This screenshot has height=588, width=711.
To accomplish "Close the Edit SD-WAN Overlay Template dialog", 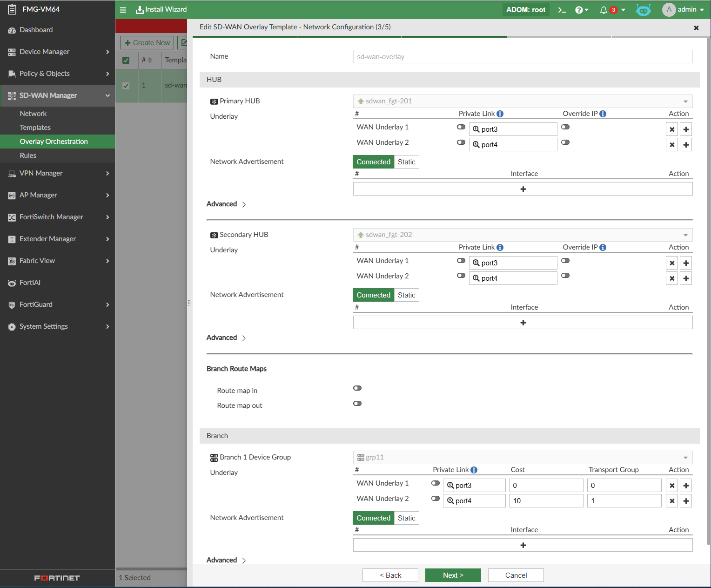I will click(x=696, y=28).
